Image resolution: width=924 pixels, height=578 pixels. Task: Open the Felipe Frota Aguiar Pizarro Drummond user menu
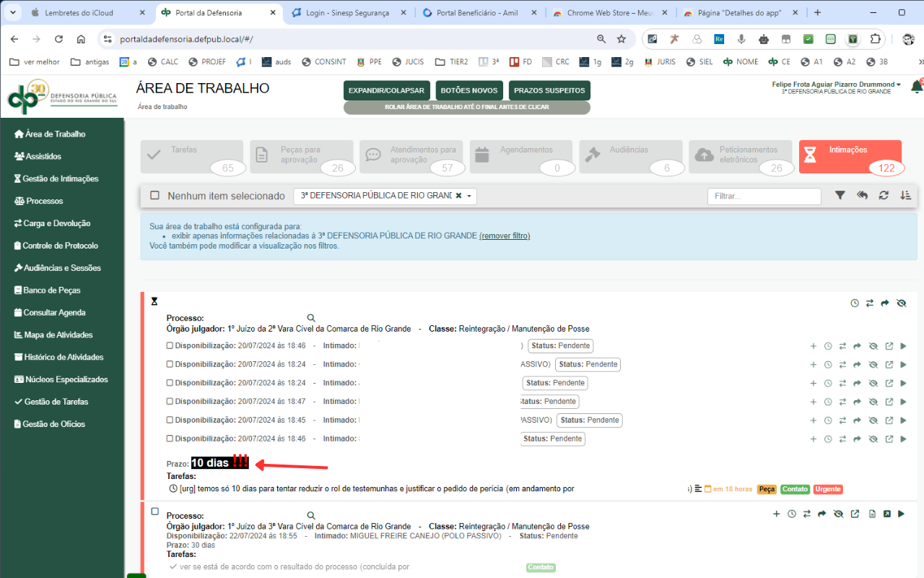coord(836,85)
